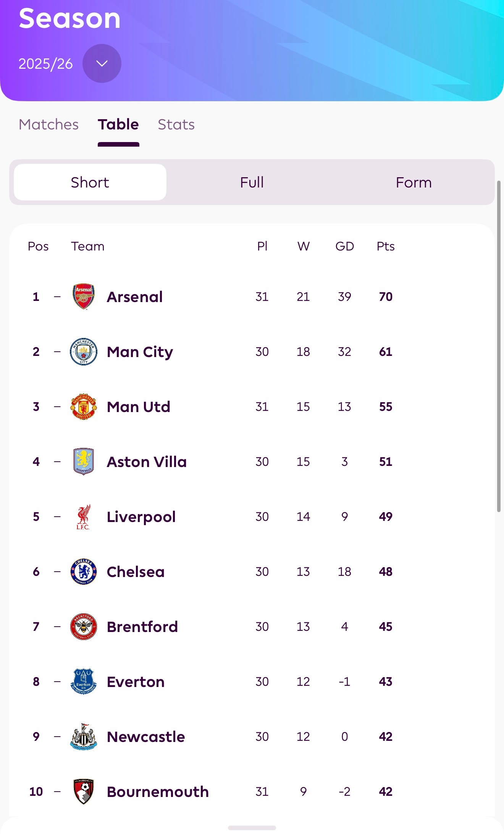
Task: Tap the Chelsea club badge
Action: [x=84, y=572]
